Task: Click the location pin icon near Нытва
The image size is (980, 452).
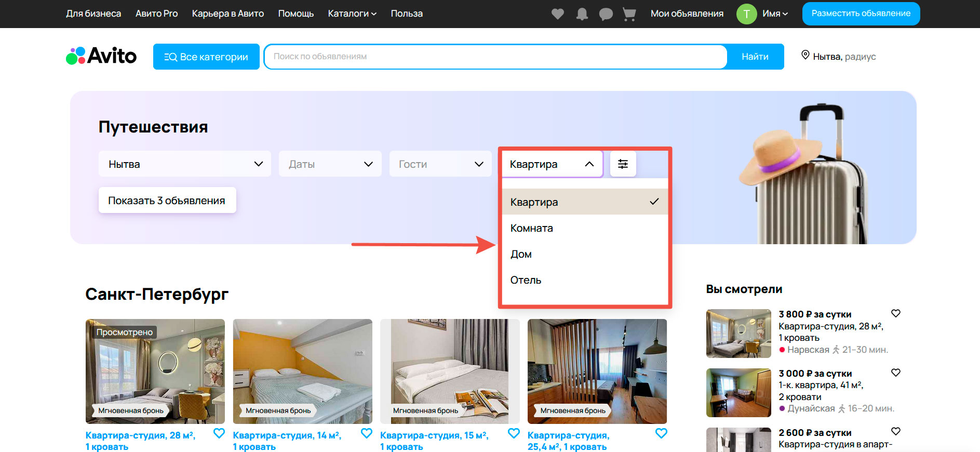Action: pos(805,55)
